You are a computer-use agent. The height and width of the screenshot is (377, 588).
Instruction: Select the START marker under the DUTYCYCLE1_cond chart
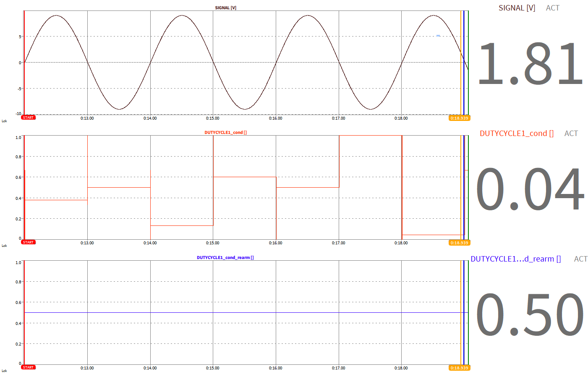point(28,242)
